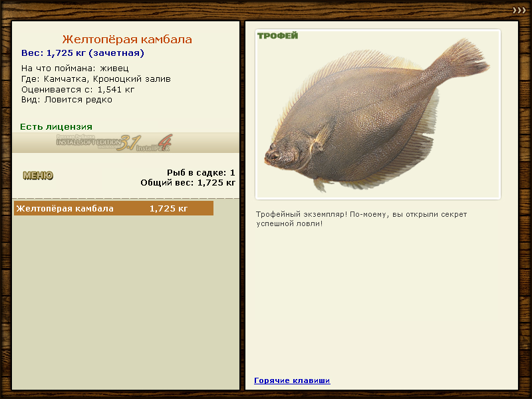Click the Есть лицензия status text
Image resolution: width=532 pixels, height=399 pixels.
click(56, 126)
